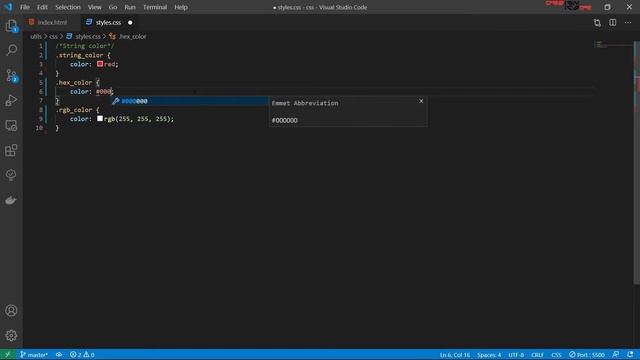Click the feedback icon in status bar
This screenshot has height=360, width=640.
(616, 355)
